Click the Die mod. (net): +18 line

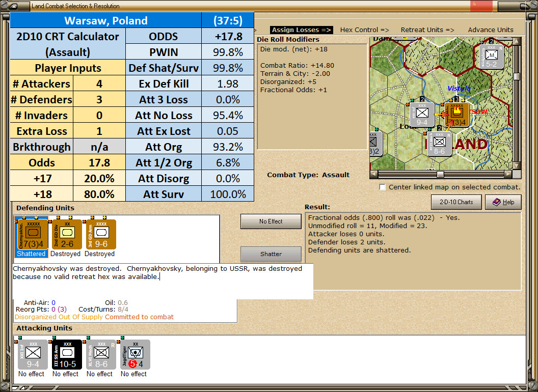(293, 49)
